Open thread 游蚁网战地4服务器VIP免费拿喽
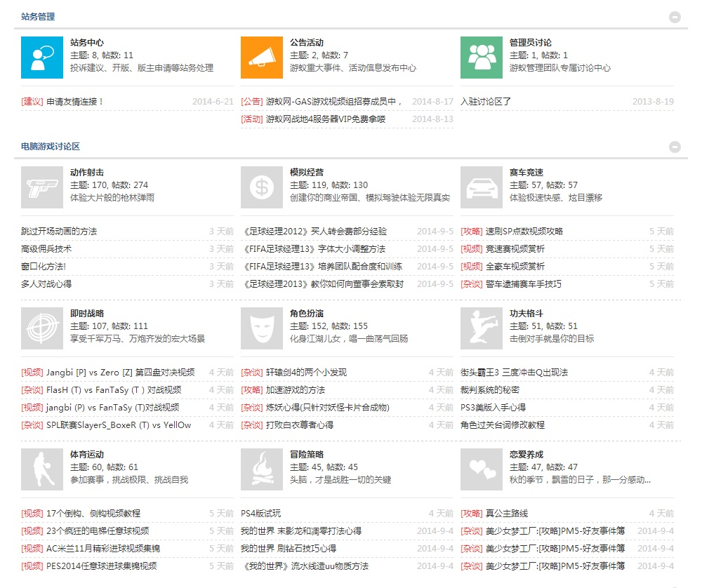The height and width of the screenshot is (588, 702). [x=326, y=119]
